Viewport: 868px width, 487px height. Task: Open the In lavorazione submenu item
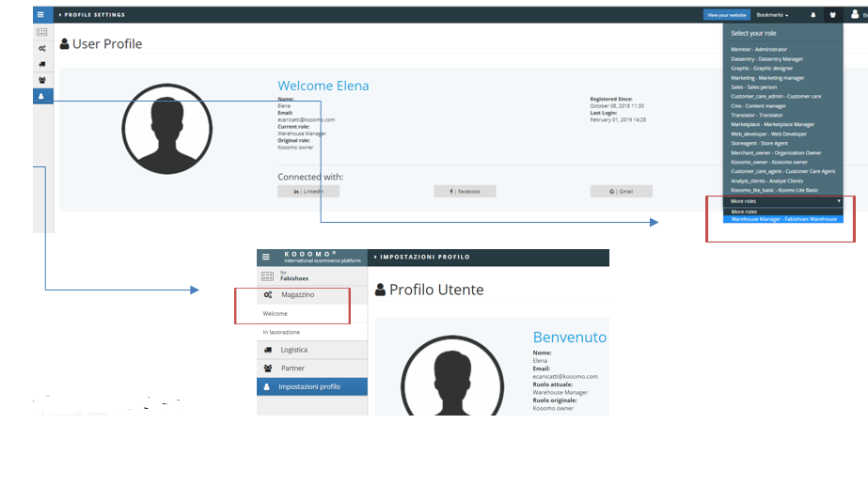click(x=312, y=332)
